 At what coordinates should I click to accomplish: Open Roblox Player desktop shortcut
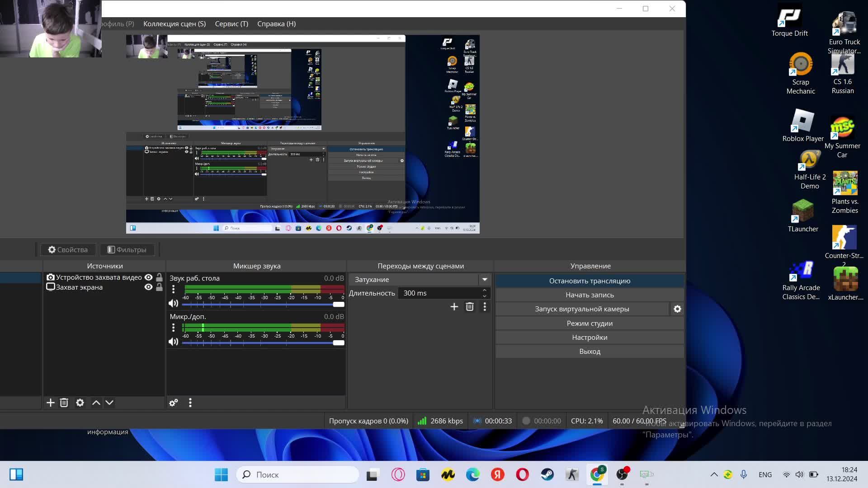803,126
